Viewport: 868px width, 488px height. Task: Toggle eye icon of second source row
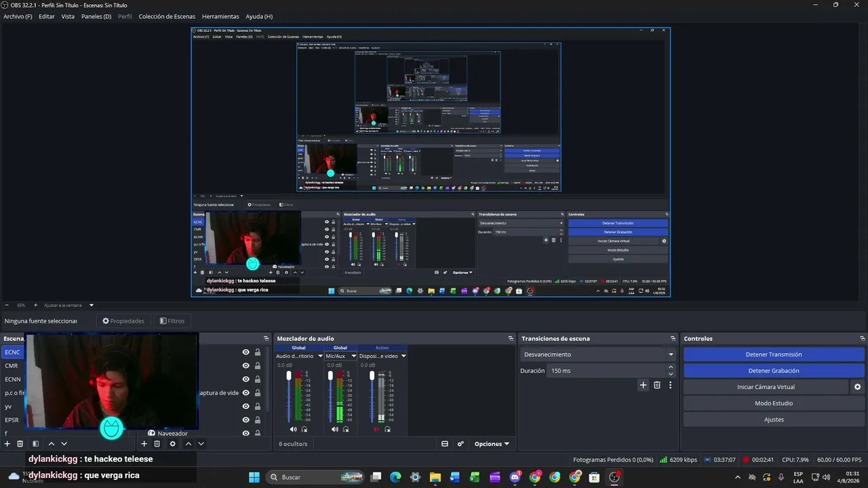click(x=246, y=365)
